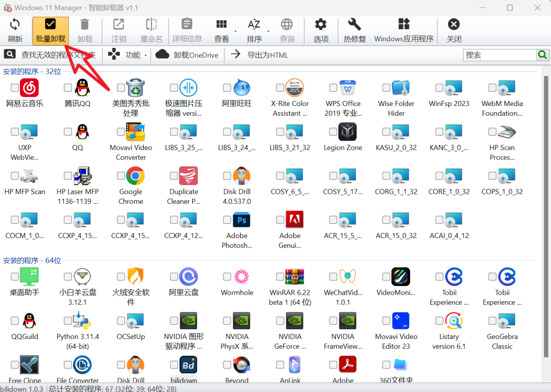This screenshot has width=551, height=392.
Task: Tick the 美图秀秀批处理 checkbox
Action: [x=121, y=88]
